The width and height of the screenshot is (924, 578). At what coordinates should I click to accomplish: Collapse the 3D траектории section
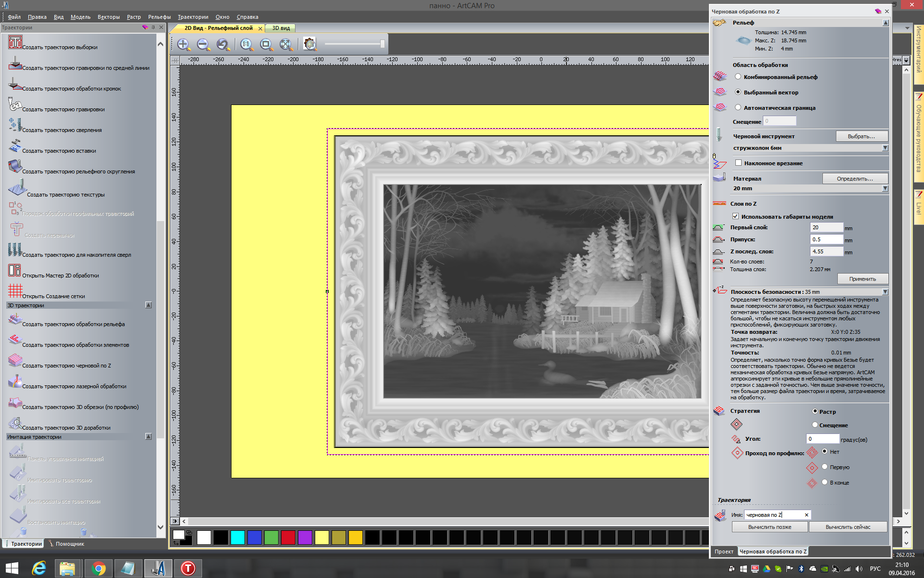[148, 305]
